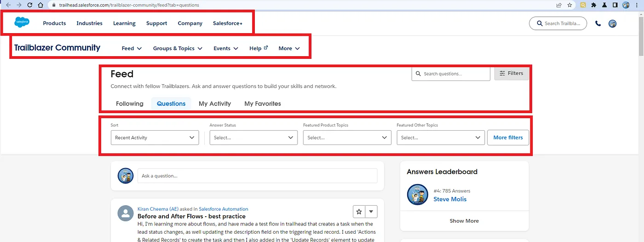
Task: Click the avatar beside Ask a question
Action: pyautogui.click(x=126, y=176)
